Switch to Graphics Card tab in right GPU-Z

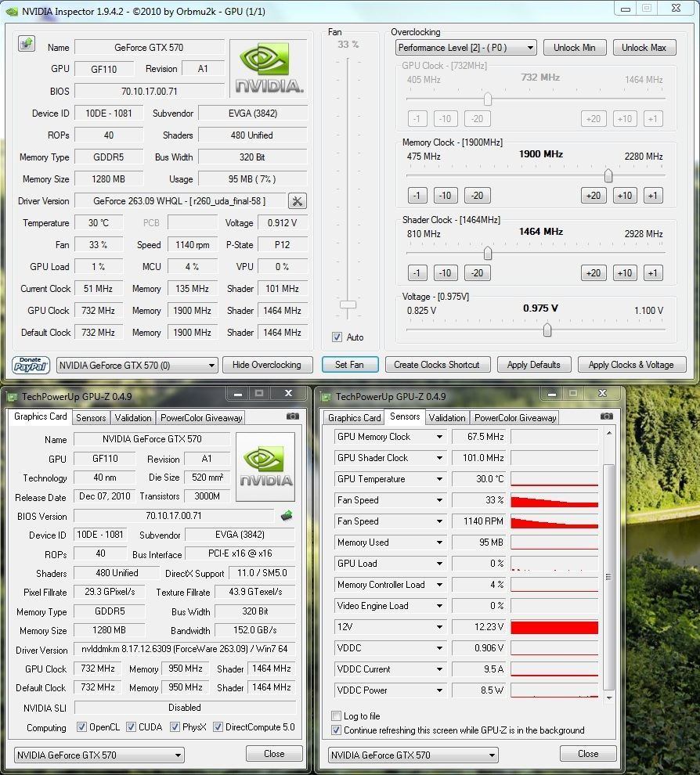[355, 418]
